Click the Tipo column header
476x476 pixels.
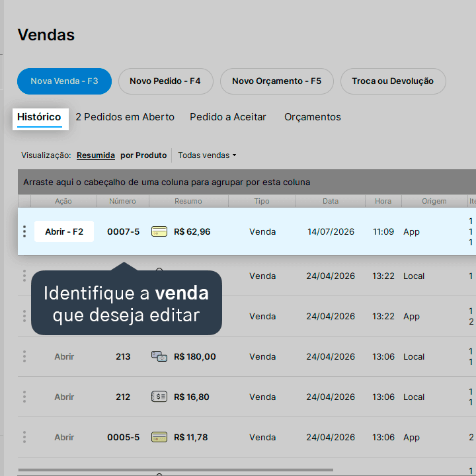pyautogui.click(x=262, y=201)
